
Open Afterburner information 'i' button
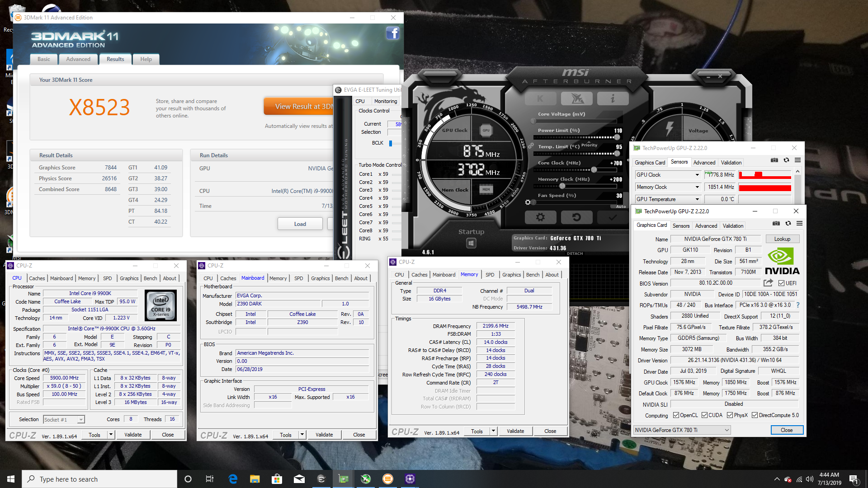(613, 99)
